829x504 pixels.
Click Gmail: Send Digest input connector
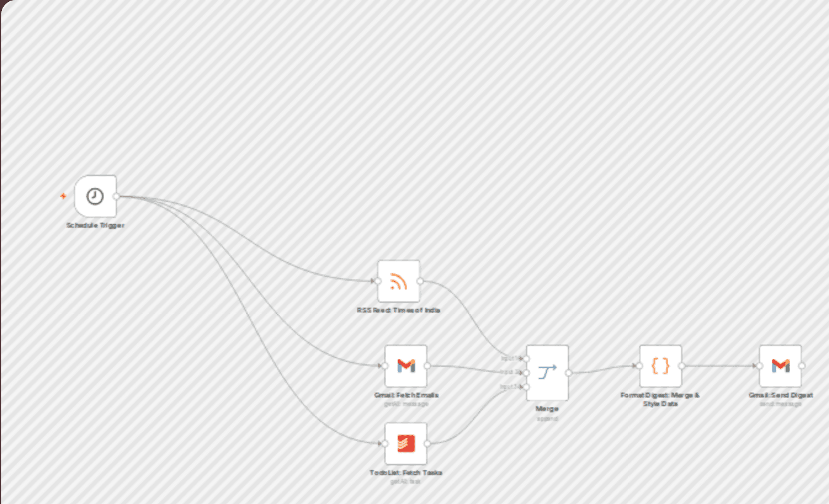[760, 366]
